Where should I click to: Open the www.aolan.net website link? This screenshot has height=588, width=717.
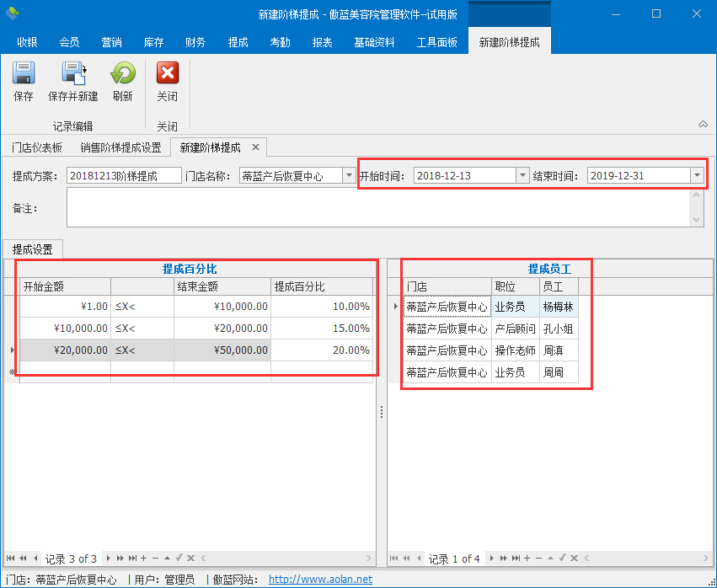pos(320,580)
